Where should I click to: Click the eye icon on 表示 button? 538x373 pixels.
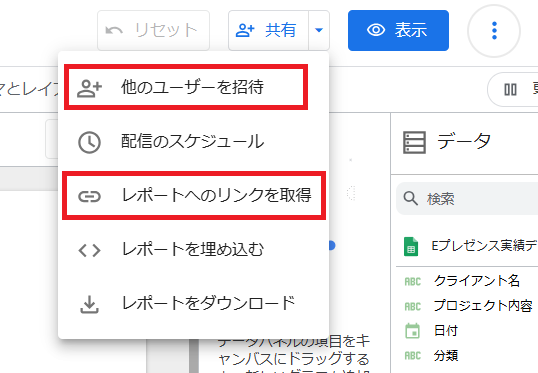376,30
